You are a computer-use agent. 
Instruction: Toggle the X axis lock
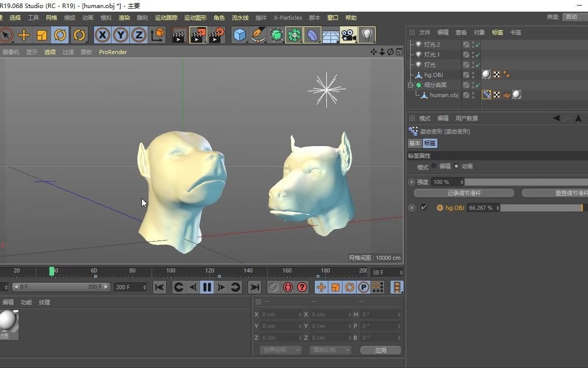[103, 35]
